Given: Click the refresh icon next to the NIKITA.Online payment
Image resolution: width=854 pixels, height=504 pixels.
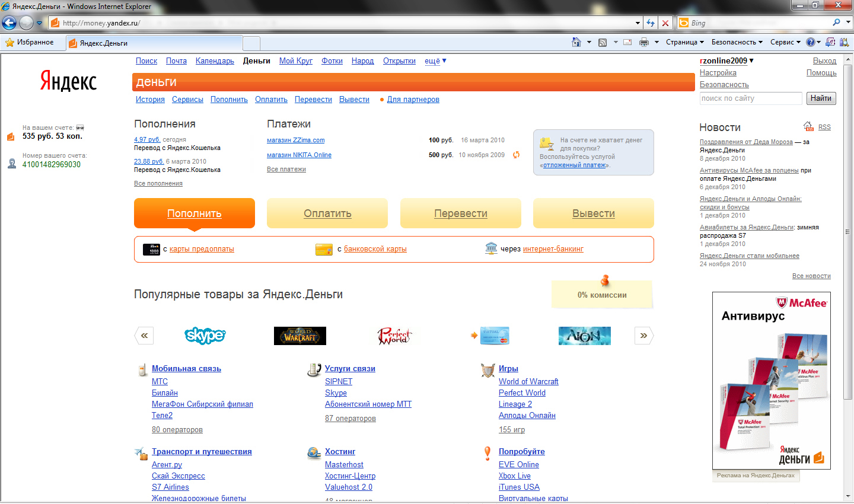Looking at the screenshot, I should pyautogui.click(x=516, y=155).
